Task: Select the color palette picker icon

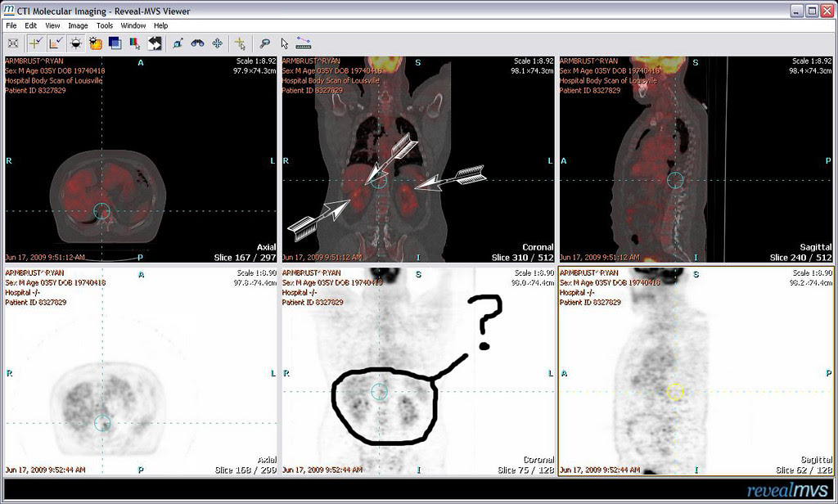Action: click(135, 43)
